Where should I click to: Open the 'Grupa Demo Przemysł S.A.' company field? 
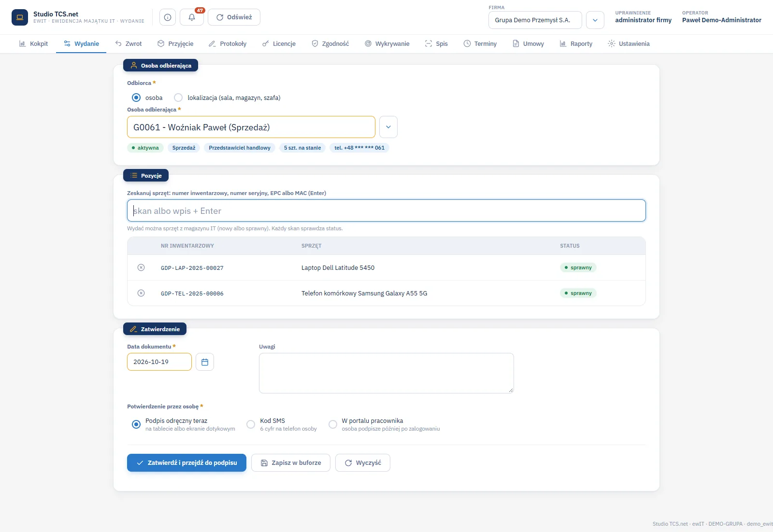click(x=535, y=20)
